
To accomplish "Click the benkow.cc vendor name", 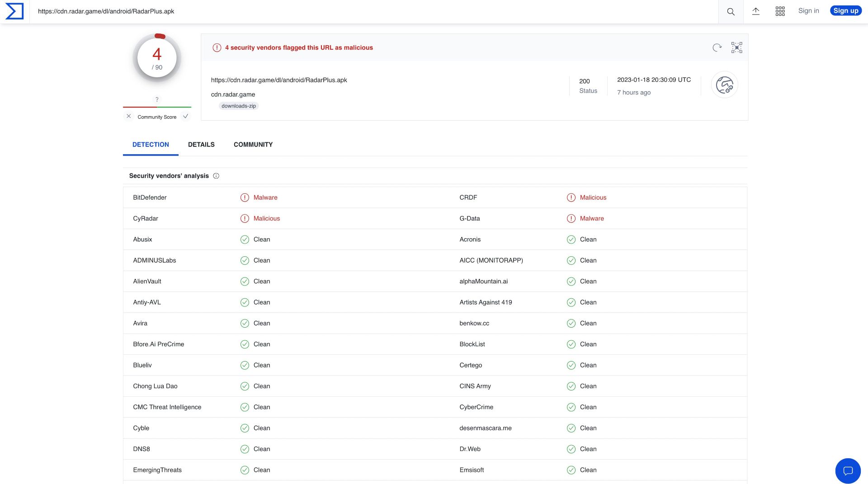I will tap(474, 324).
